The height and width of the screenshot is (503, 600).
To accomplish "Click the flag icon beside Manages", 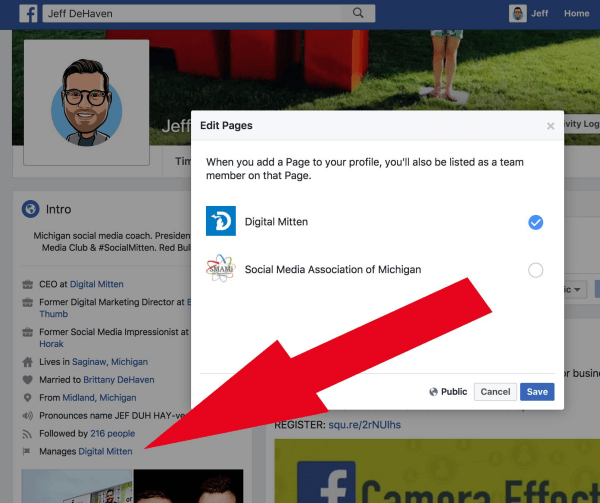I will pos(26,452).
